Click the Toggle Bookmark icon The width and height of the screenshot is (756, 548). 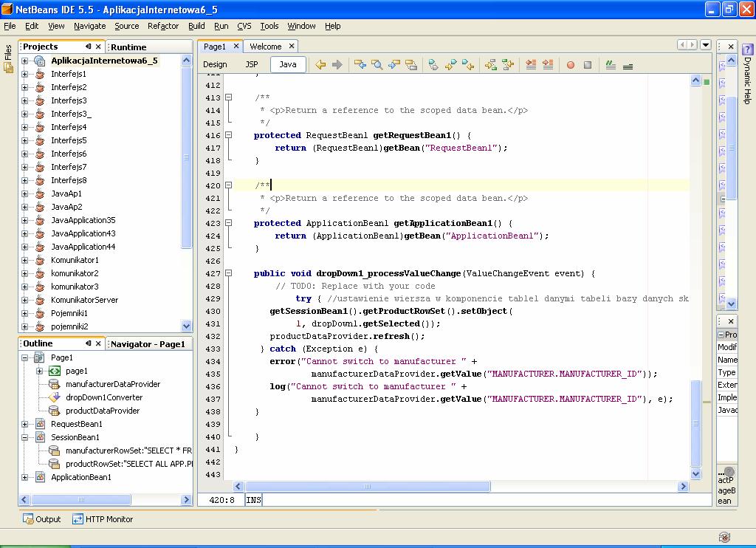tap(433, 65)
